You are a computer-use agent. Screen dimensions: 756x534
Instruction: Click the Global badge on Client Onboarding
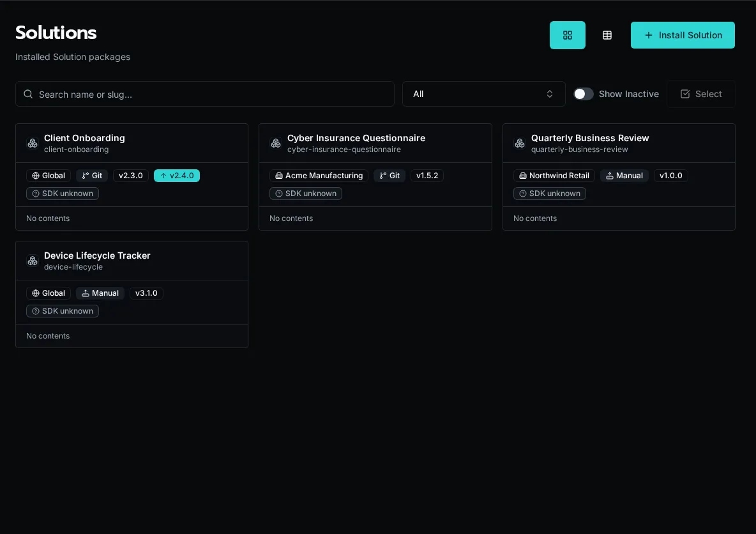49,176
